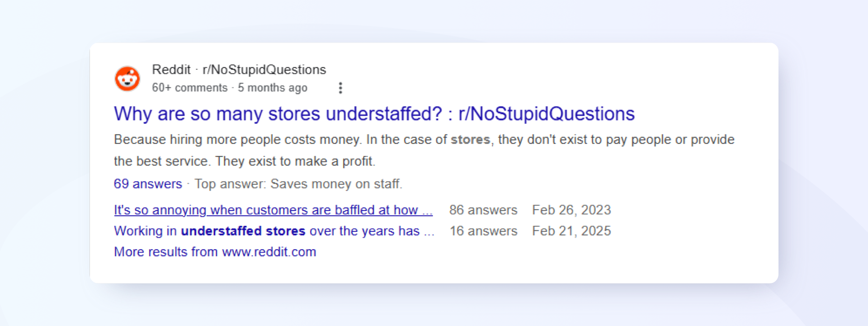Click 'More results from www.reddit.com'
This screenshot has width=868, height=326.
215,252
